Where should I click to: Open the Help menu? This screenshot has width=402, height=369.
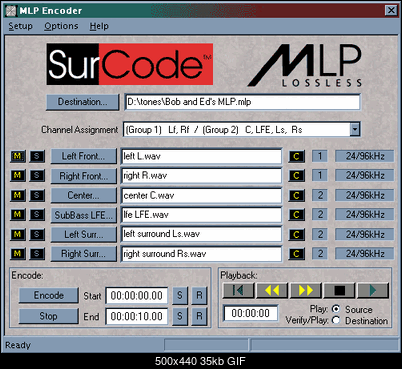99,26
